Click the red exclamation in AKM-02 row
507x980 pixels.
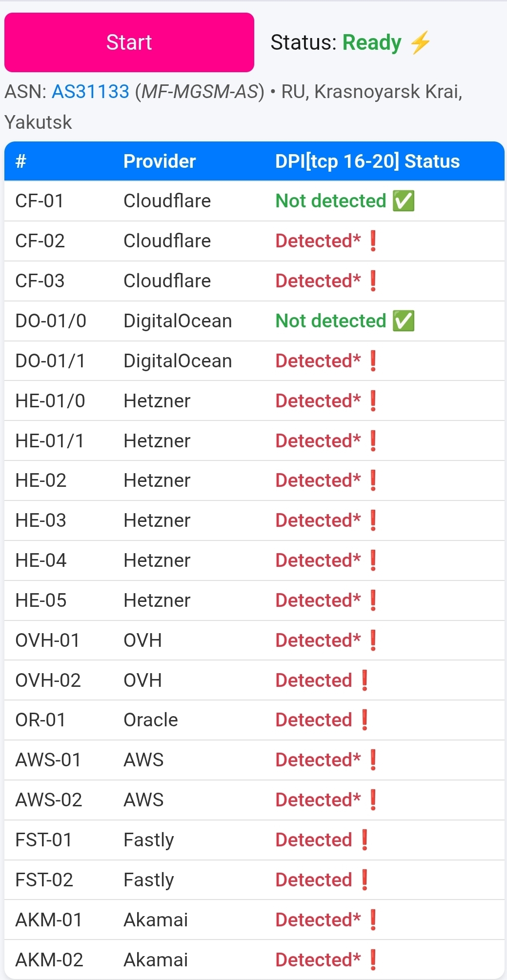(373, 960)
